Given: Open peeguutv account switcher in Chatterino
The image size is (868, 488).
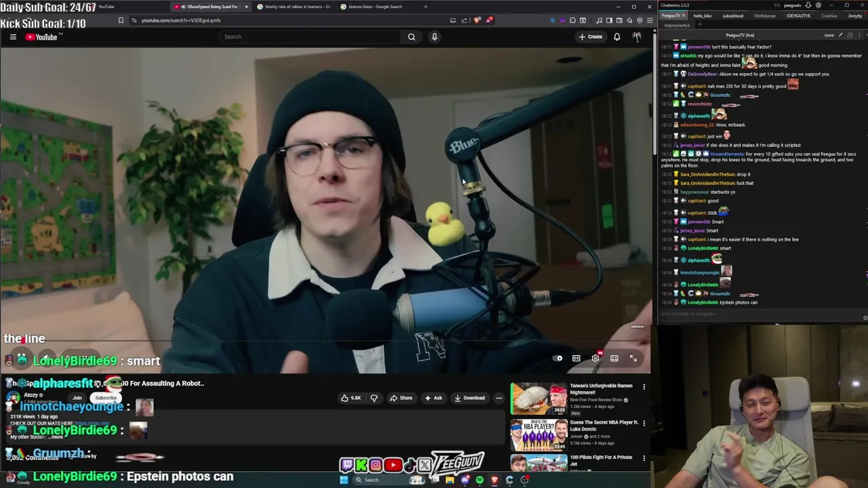Looking at the screenshot, I should coord(793,5).
